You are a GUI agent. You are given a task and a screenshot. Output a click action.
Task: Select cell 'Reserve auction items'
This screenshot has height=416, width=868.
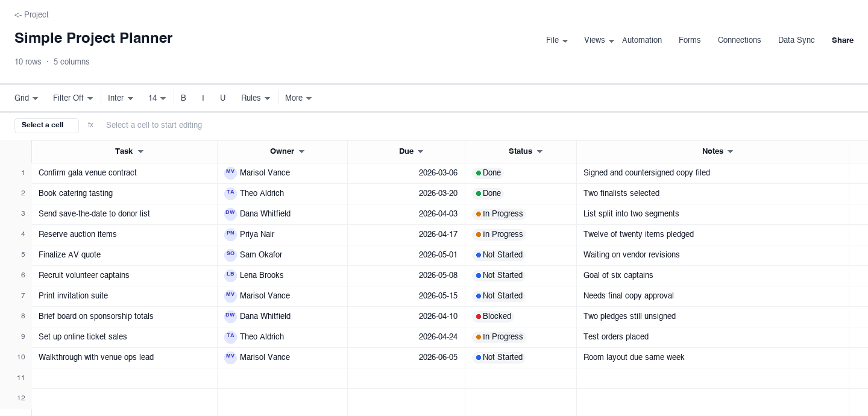coord(124,235)
